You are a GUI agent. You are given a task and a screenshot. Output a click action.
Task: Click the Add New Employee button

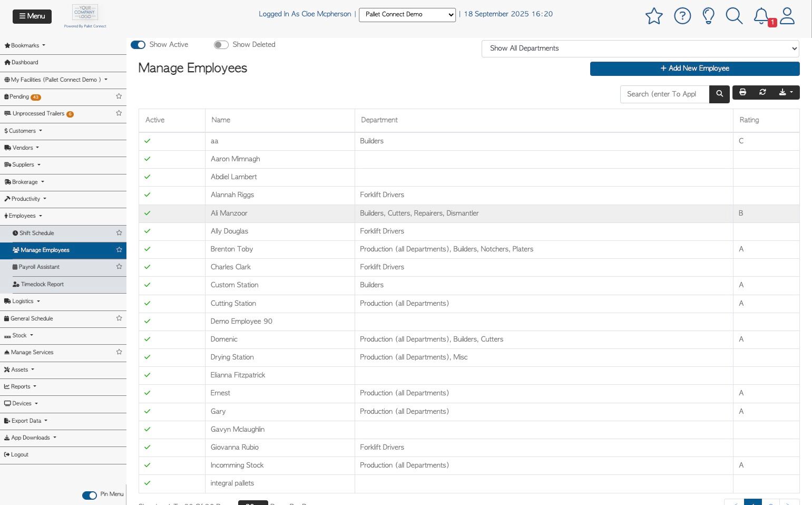[694, 69]
